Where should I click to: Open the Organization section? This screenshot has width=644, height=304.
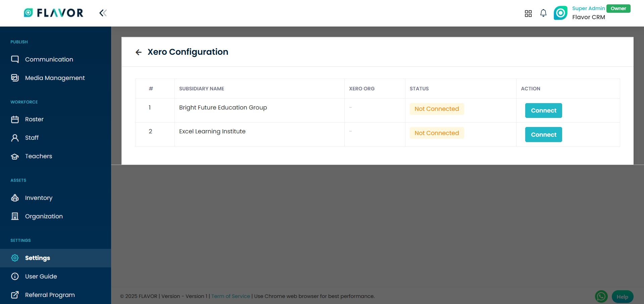coord(44,216)
